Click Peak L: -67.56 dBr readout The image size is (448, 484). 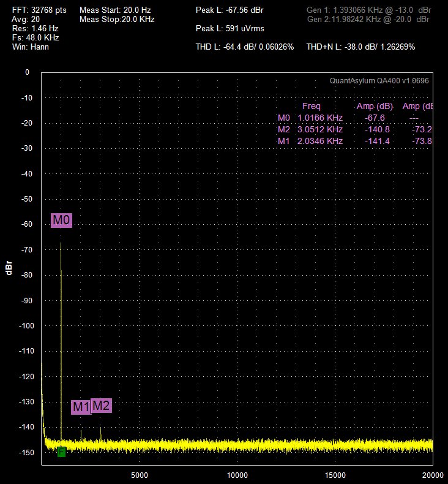(x=230, y=10)
